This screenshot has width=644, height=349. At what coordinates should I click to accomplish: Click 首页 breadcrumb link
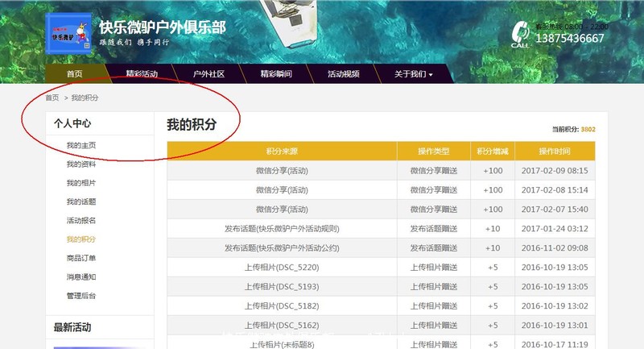(x=52, y=98)
